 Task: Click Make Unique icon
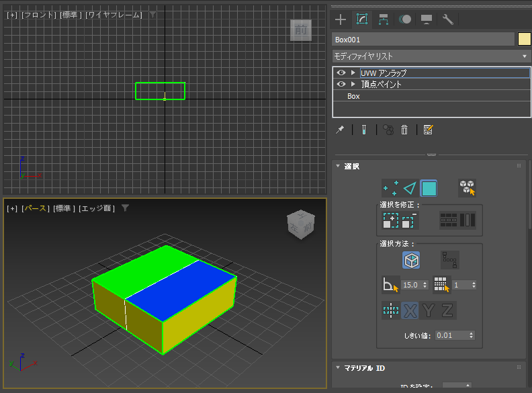pos(388,130)
